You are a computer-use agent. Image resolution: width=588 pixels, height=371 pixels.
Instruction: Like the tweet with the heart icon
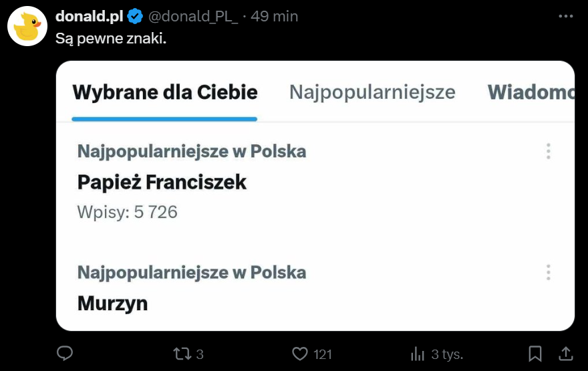pos(301,353)
